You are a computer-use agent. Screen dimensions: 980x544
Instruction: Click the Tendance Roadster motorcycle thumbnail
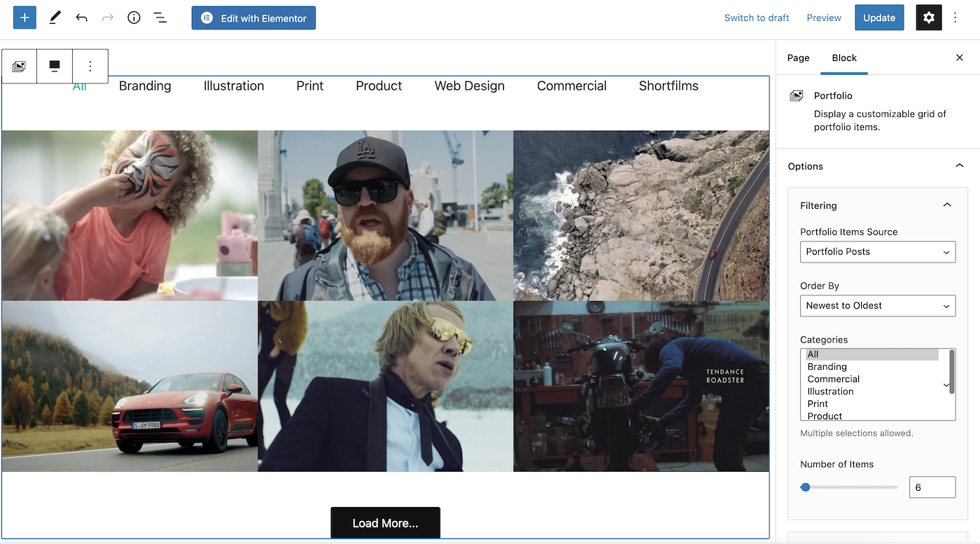click(x=641, y=386)
